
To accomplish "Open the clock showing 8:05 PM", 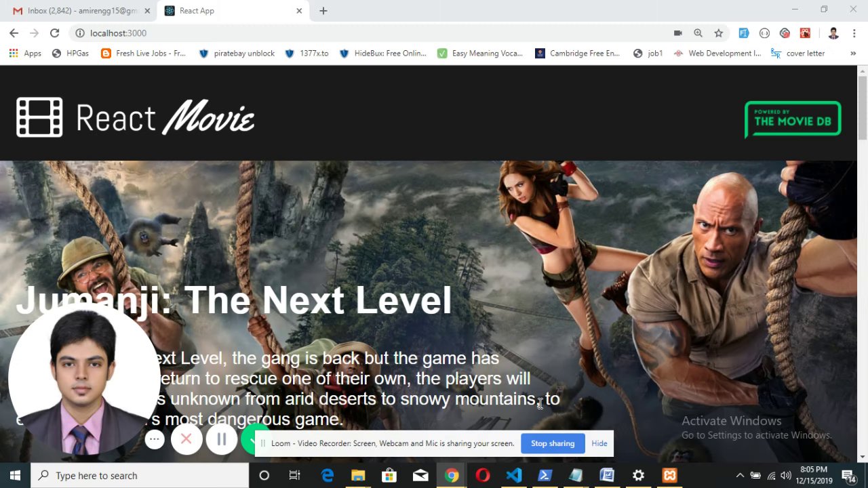I will pyautogui.click(x=813, y=475).
